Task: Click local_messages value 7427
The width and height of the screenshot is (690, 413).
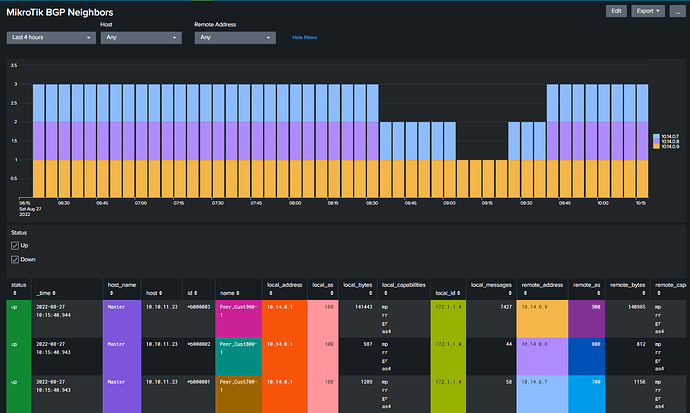Action: click(x=506, y=307)
